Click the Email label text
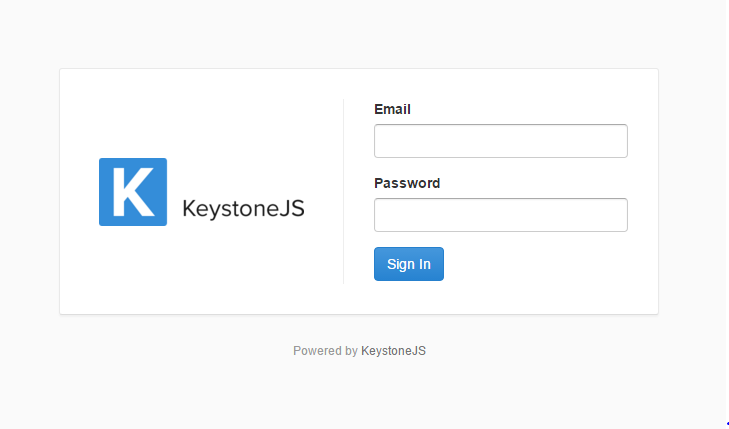The image size is (729, 429). point(392,109)
